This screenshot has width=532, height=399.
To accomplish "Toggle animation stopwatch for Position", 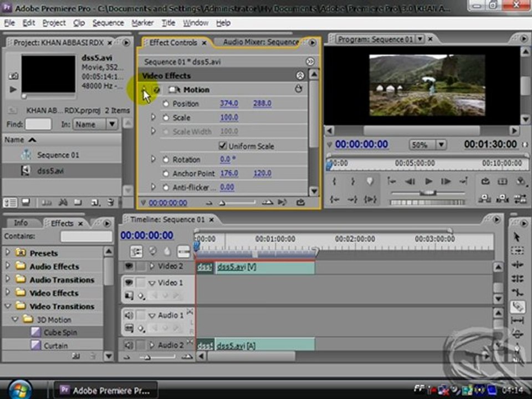I will (x=166, y=104).
